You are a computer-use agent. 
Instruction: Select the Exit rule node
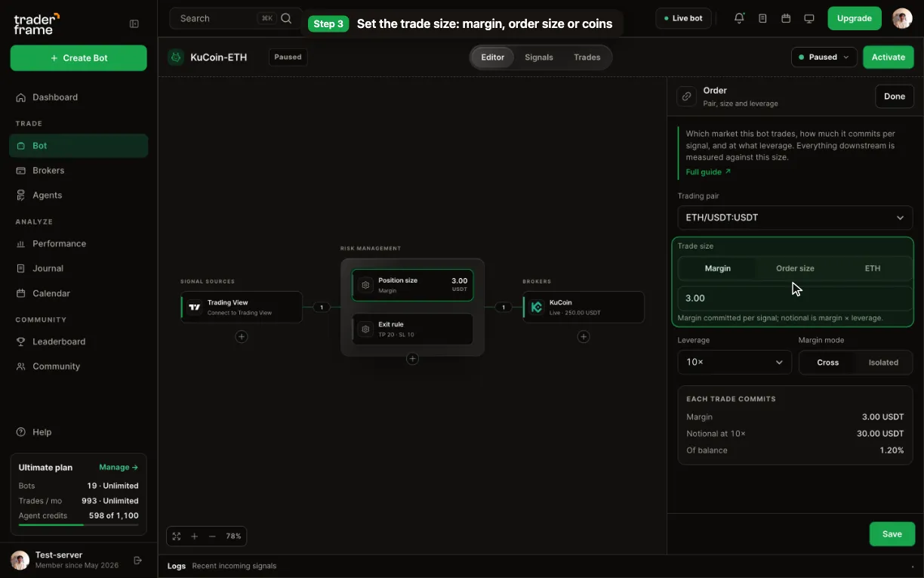412,329
